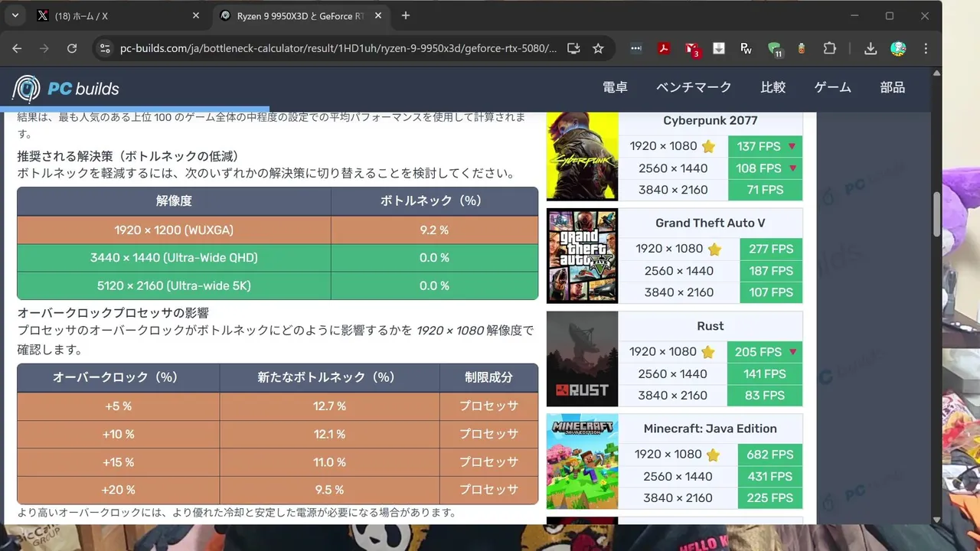Click the Minecraft Java Edition cover
Screen dimensions: 980x551
(x=582, y=461)
